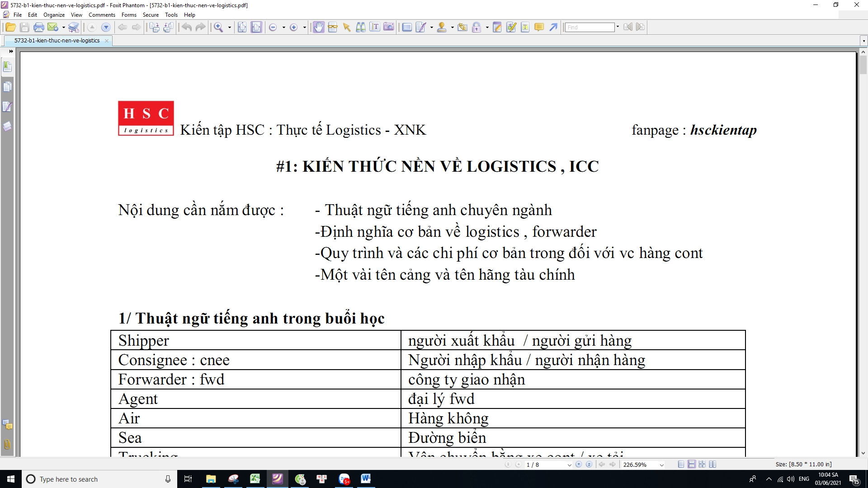Click the Sign document pen icon
The image size is (868, 488).
(x=420, y=28)
